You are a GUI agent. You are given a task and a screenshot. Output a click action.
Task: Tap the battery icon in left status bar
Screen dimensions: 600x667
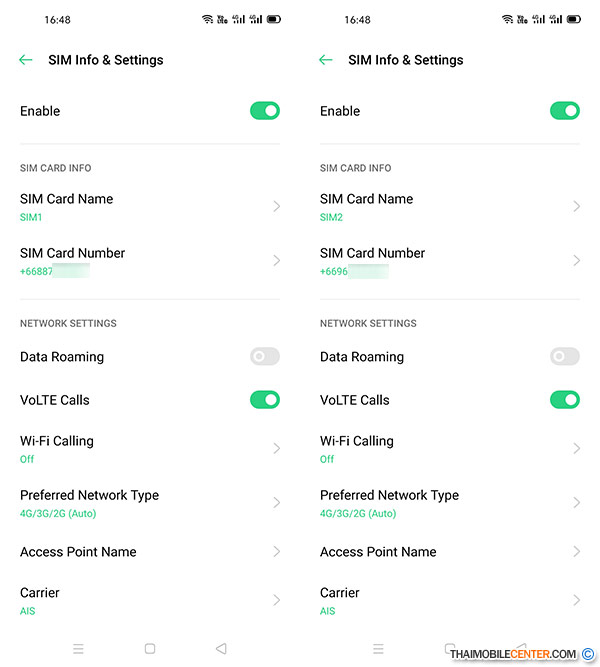[x=274, y=19]
